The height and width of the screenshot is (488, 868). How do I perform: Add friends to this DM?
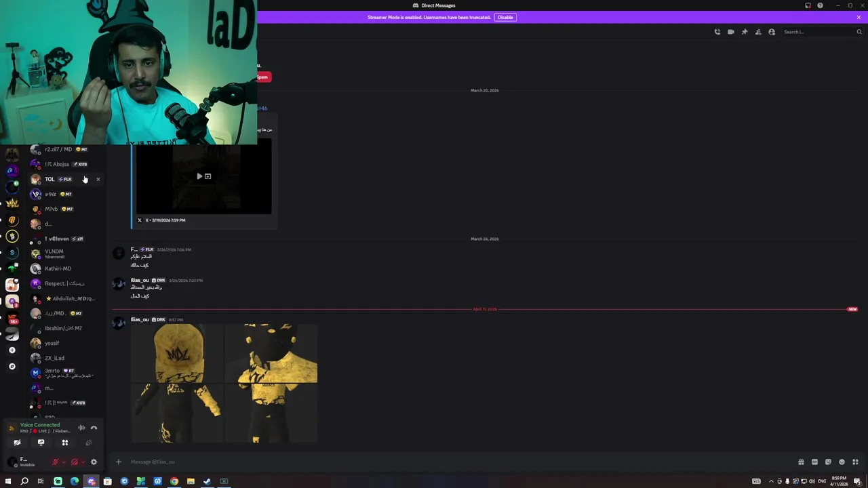pos(758,32)
